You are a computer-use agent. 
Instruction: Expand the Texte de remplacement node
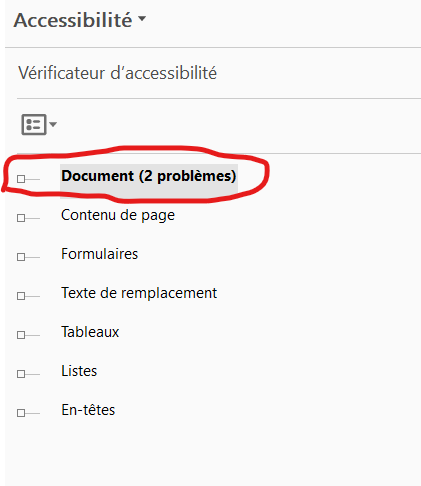(x=21, y=296)
